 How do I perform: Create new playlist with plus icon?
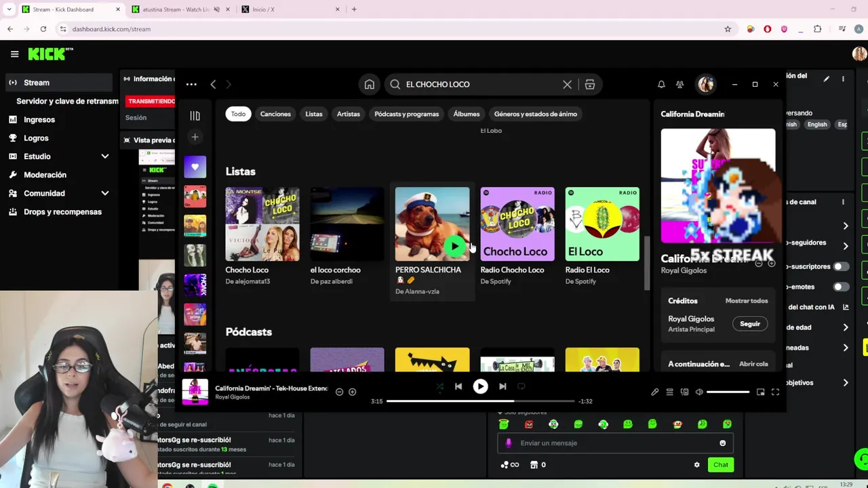pyautogui.click(x=195, y=138)
